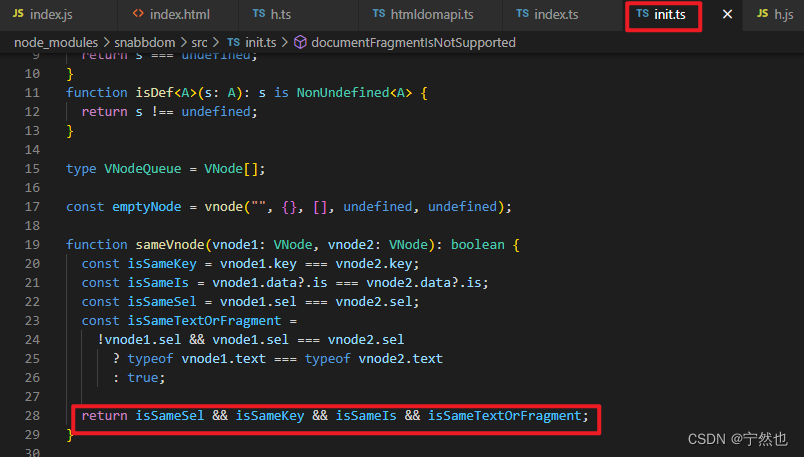804x457 pixels.
Task: Open the h.js tab
Action: coord(775,14)
